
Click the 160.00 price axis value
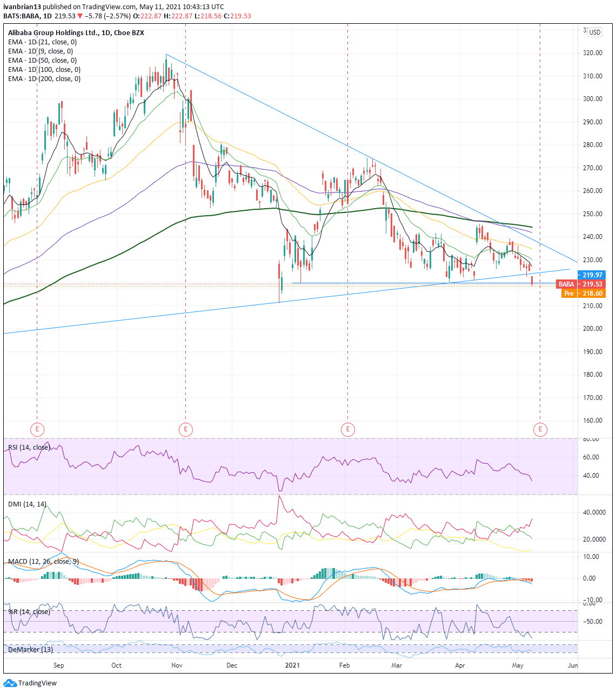pos(593,421)
